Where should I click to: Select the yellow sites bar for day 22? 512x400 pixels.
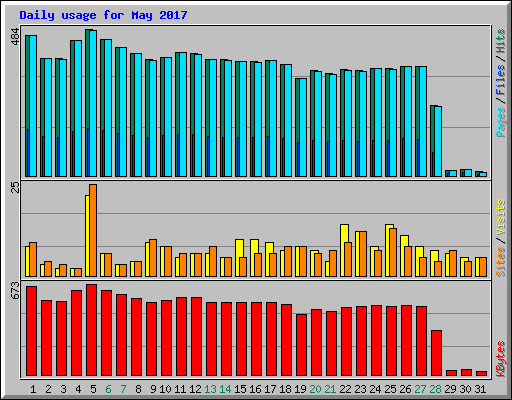(x=344, y=250)
